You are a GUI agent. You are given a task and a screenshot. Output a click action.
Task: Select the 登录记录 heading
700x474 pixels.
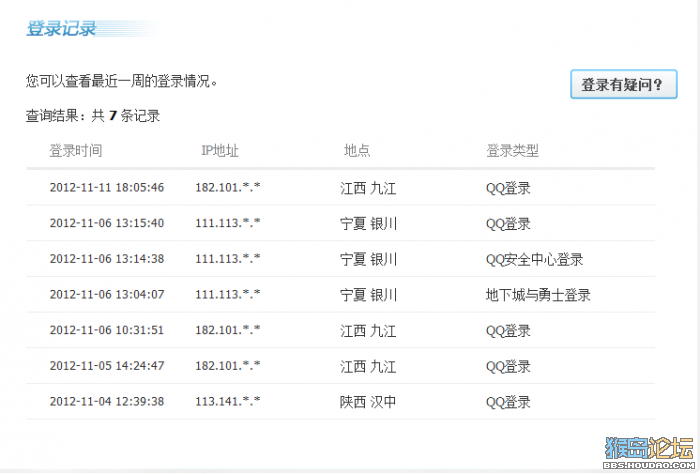[x=61, y=29]
